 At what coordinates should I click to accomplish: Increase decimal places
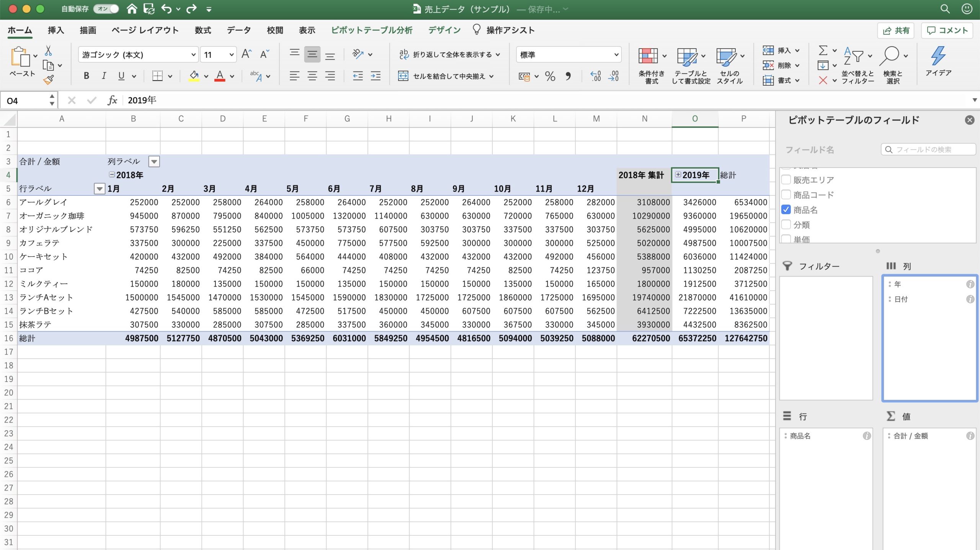[x=596, y=76]
